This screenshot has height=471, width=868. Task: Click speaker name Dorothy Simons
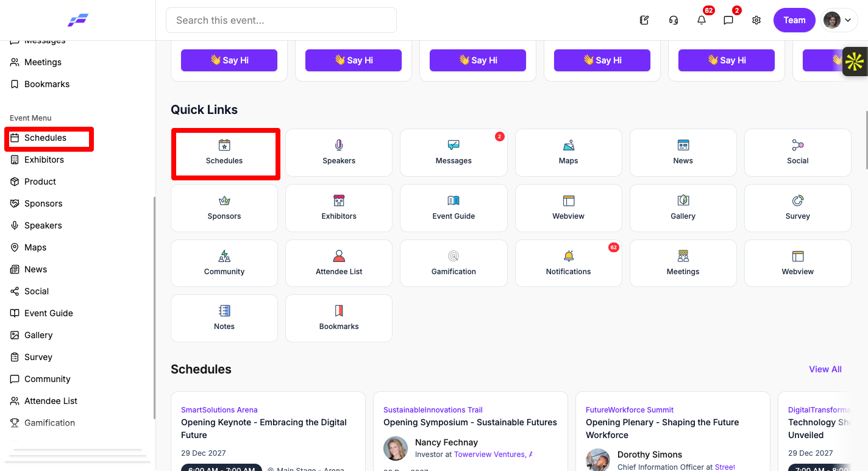pos(650,455)
